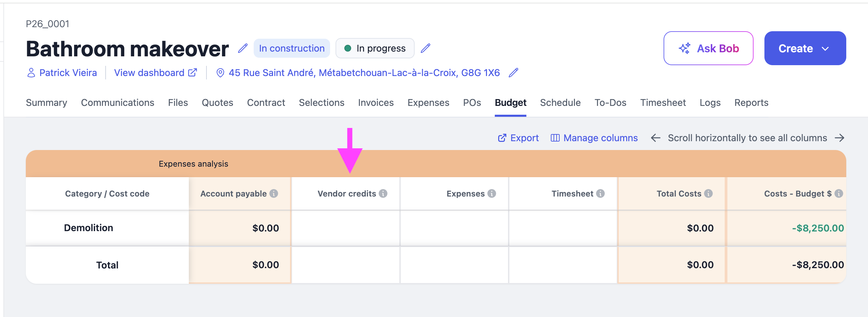
Task: Edit the In progress status pencil
Action: click(426, 48)
